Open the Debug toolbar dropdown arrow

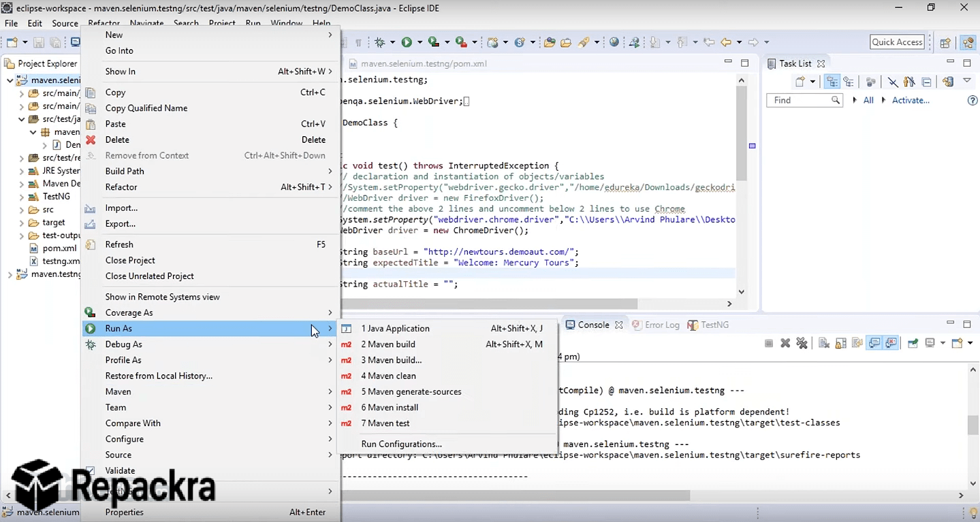point(392,42)
